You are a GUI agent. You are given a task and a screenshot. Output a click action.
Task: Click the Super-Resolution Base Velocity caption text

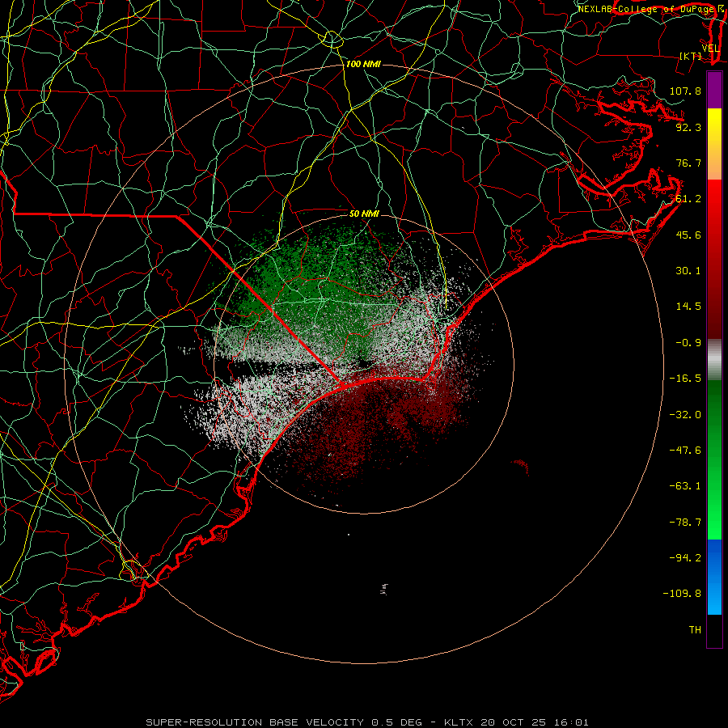click(367, 722)
